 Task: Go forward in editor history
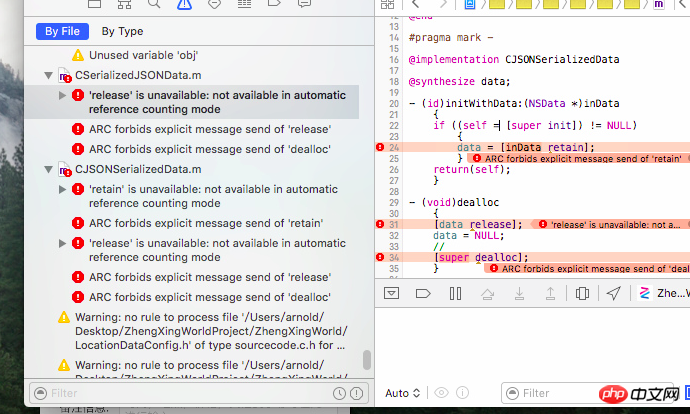pyautogui.click(x=443, y=4)
